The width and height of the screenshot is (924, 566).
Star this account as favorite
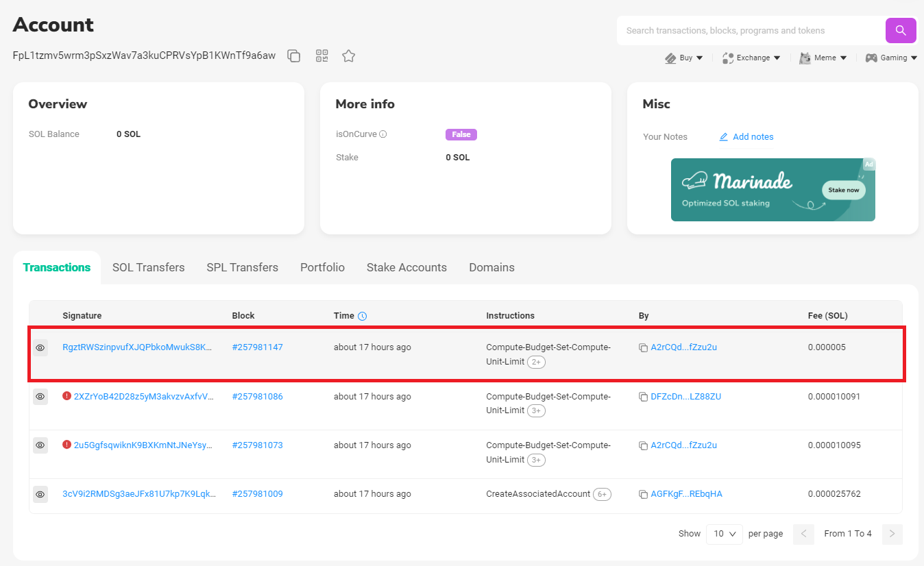tap(348, 56)
